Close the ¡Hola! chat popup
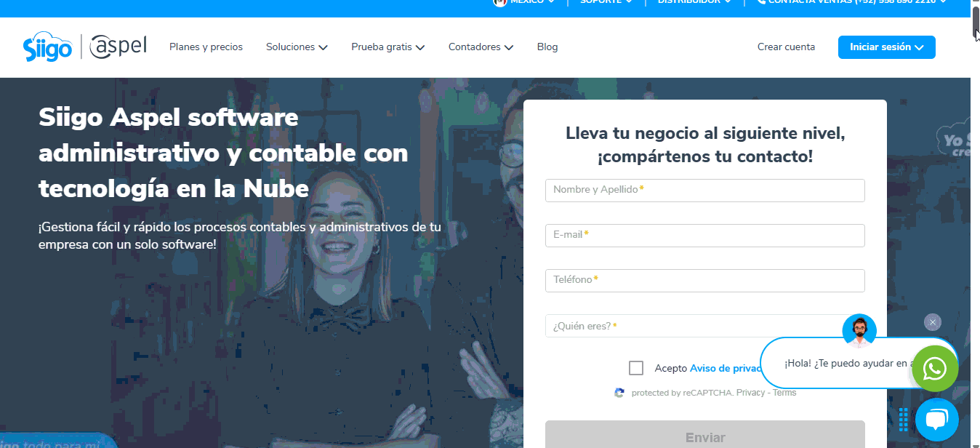Screen dimensions: 980x448 point(933,322)
